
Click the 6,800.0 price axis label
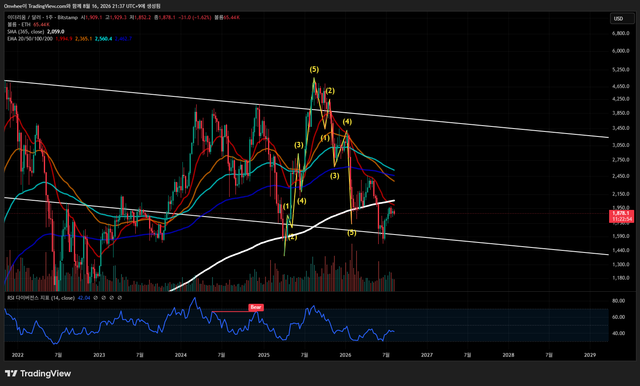pyautogui.click(x=620, y=33)
